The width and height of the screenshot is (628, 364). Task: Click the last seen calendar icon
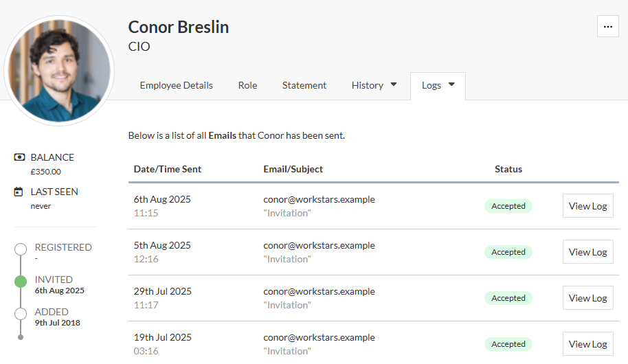[19, 192]
